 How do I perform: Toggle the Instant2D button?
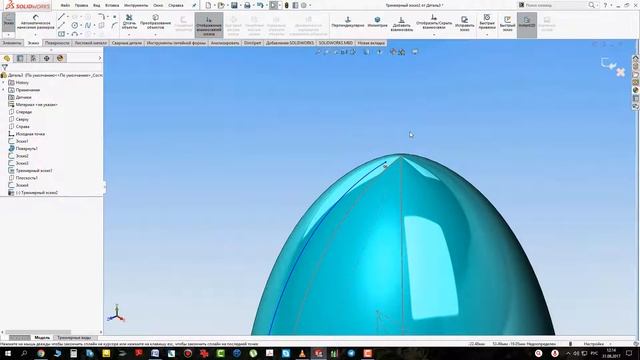click(527, 24)
